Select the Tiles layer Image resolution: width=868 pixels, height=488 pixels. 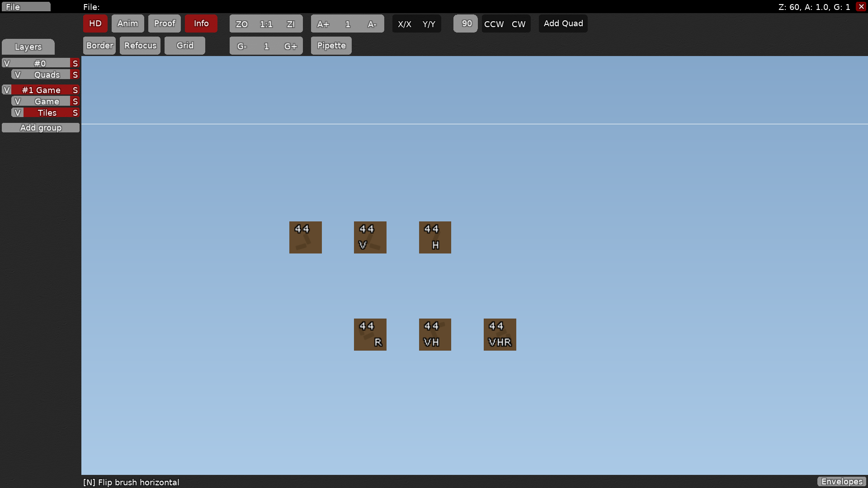coord(47,113)
